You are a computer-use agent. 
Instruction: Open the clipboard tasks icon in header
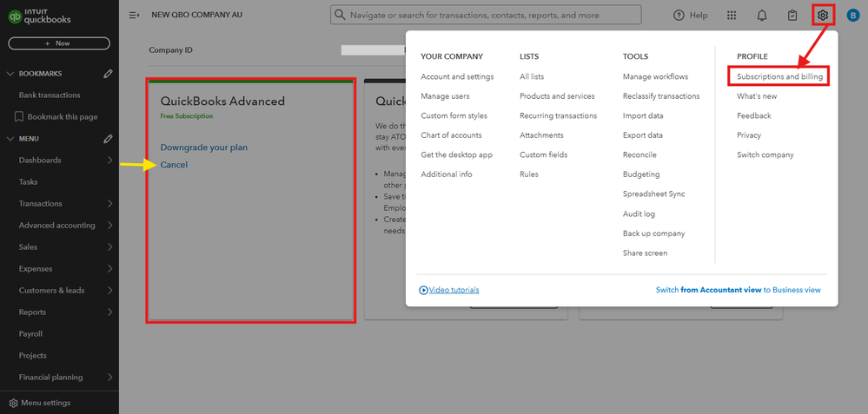pos(792,16)
